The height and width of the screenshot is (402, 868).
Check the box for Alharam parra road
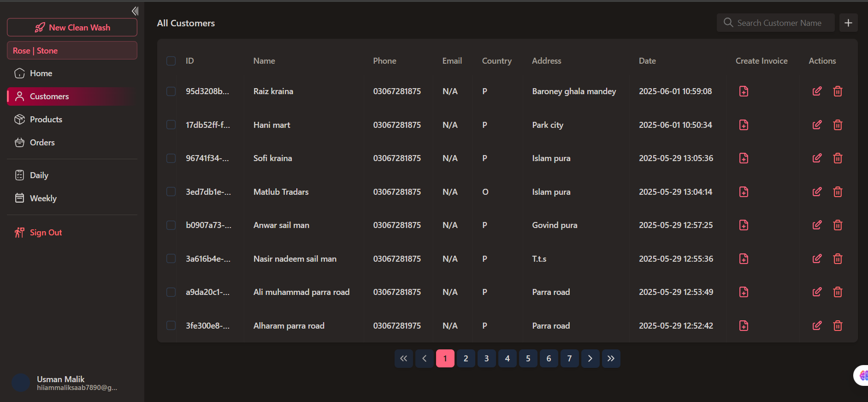coord(171,326)
